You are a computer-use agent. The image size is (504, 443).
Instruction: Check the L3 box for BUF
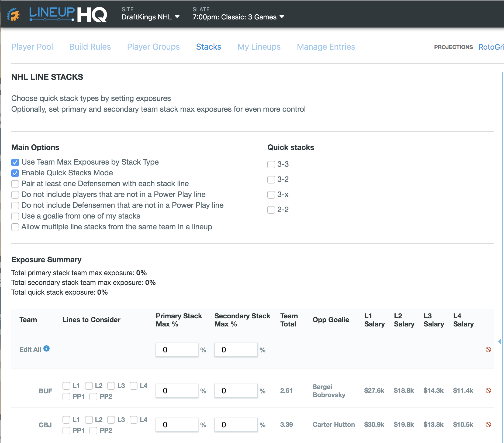coord(111,386)
